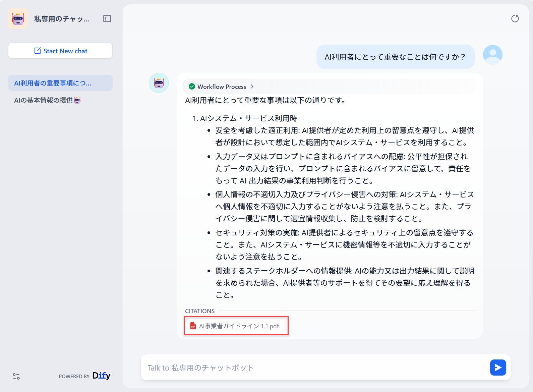Focus the Talk to 私専用のチャットボット input
The height and width of the screenshot is (392, 533).
point(315,368)
